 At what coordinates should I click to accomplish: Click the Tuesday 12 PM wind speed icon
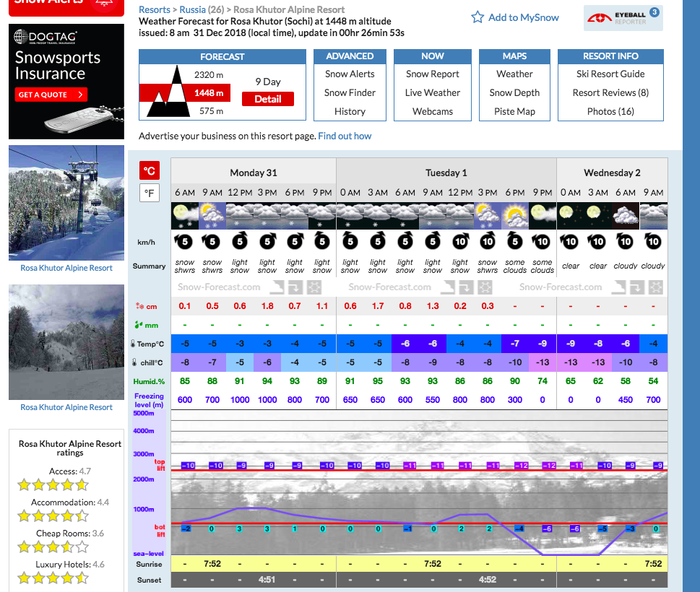pos(460,241)
